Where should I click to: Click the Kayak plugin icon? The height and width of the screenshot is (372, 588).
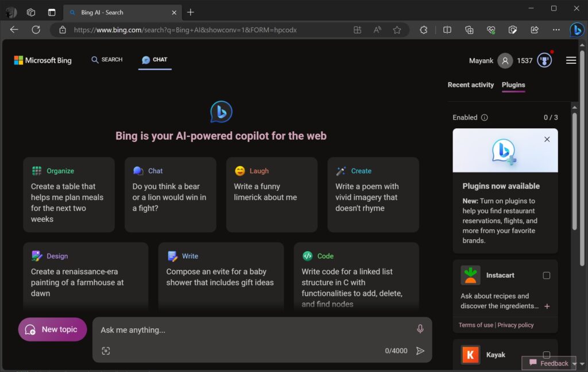pos(470,355)
